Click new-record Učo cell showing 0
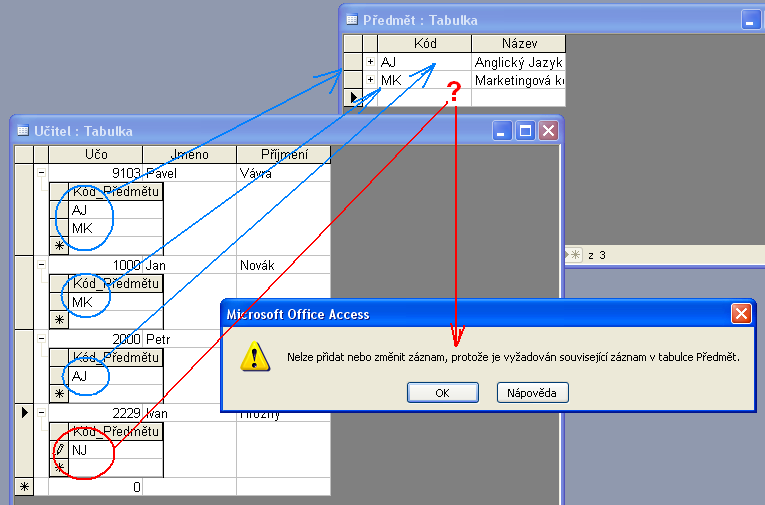The height and width of the screenshot is (505, 765). pos(95,486)
